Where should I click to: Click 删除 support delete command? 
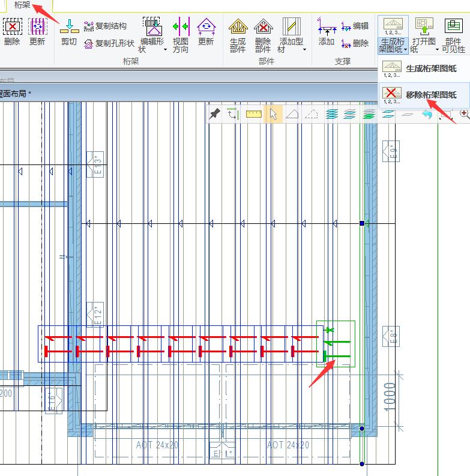point(355,44)
